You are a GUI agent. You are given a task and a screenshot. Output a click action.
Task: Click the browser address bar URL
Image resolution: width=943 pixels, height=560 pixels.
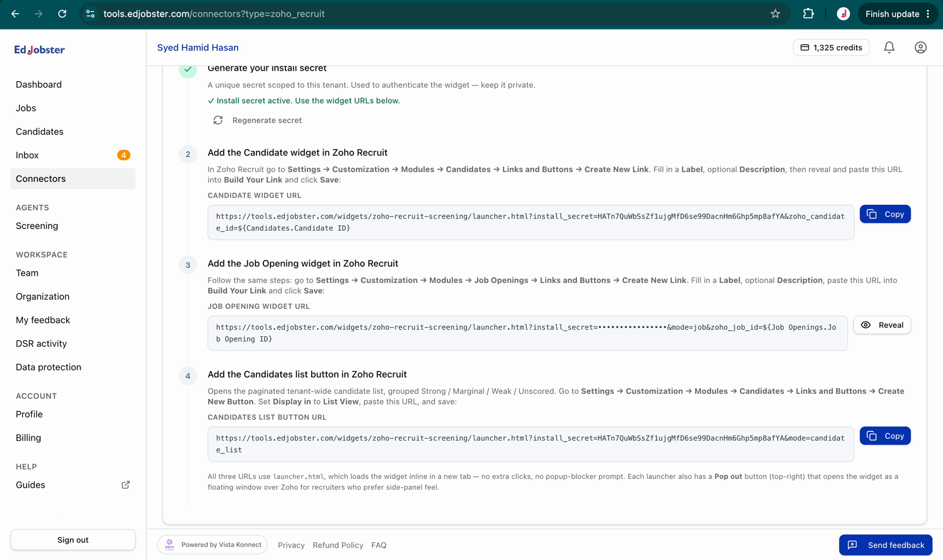tap(214, 14)
